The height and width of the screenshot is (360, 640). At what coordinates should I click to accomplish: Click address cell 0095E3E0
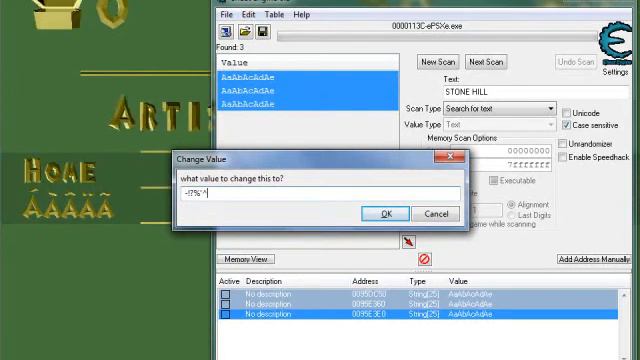pyautogui.click(x=369, y=314)
